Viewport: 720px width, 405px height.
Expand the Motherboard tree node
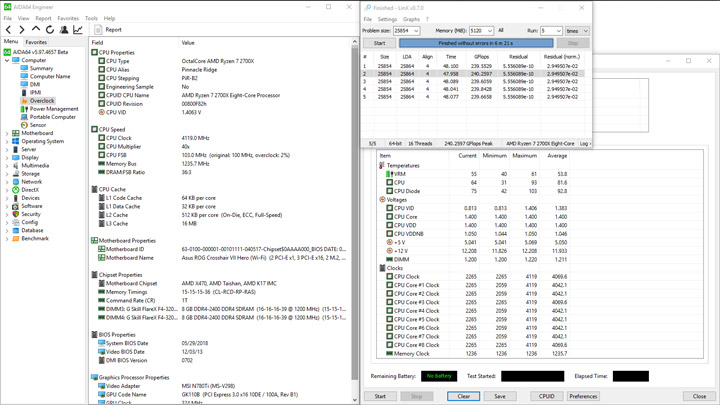pos(7,133)
